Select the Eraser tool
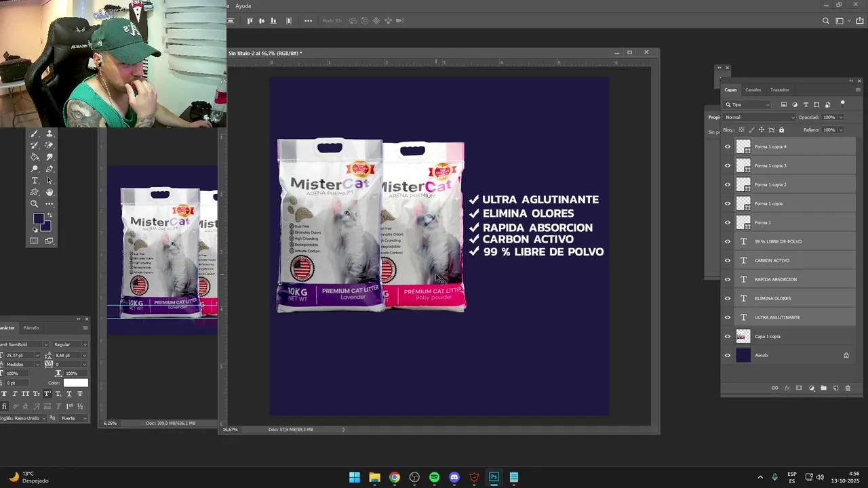 point(50,145)
